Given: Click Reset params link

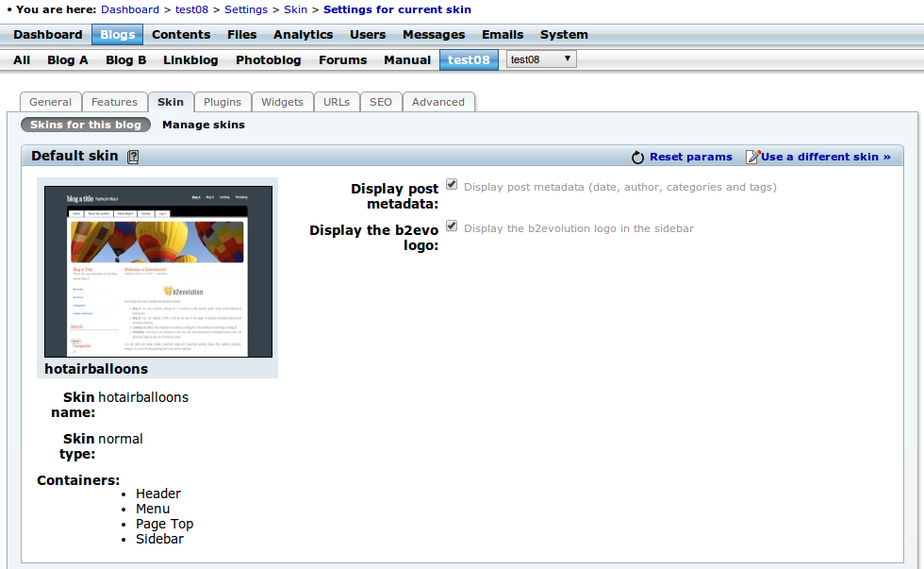Looking at the screenshot, I should click(x=690, y=157).
